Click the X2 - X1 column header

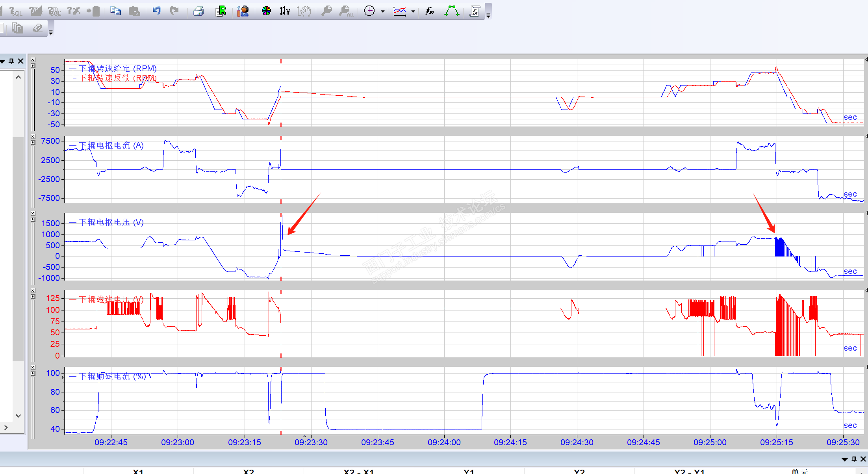point(358,471)
